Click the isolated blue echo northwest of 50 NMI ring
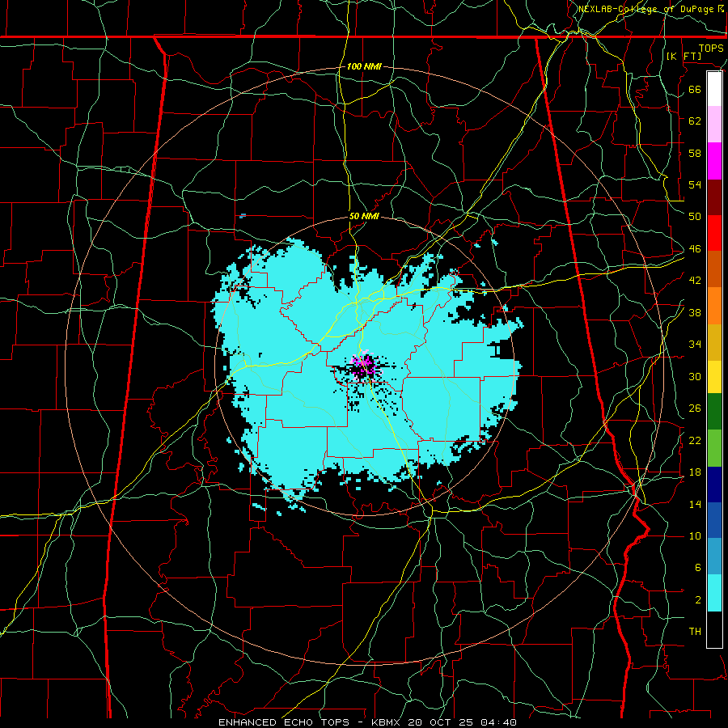Image resolution: width=728 pixels, height=728 pixels. point(243,216)
